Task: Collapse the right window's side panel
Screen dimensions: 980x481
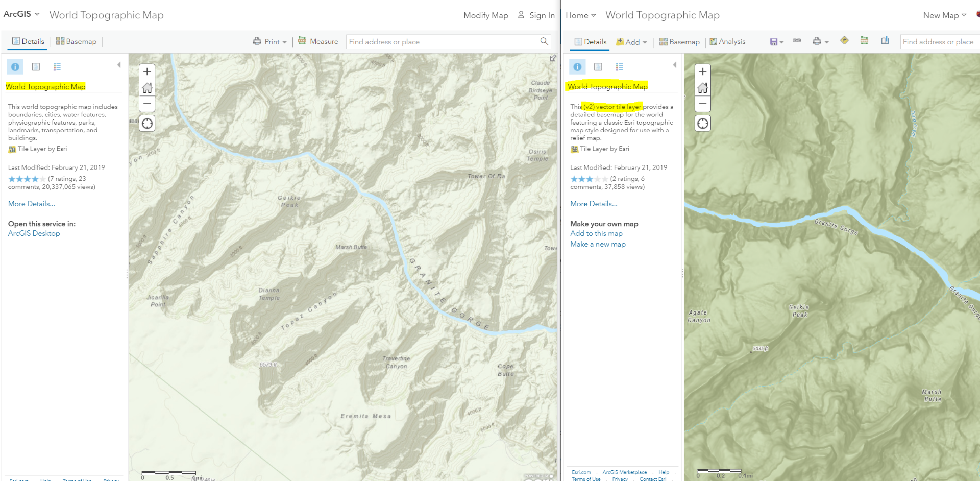Action: coord(675,65)
